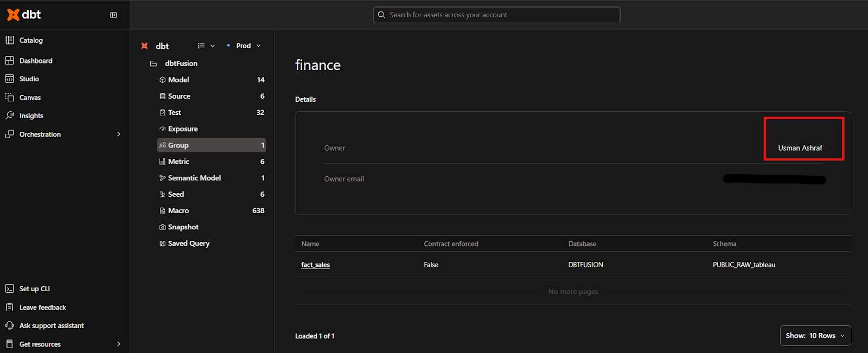
Task: Select Macro in the resource tree
Action: point(178,211)
